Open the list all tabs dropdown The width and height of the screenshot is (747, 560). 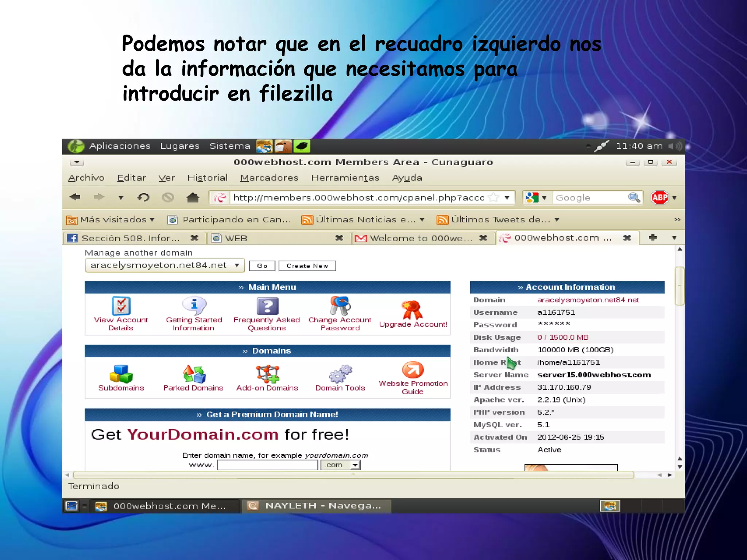(674, 238)
